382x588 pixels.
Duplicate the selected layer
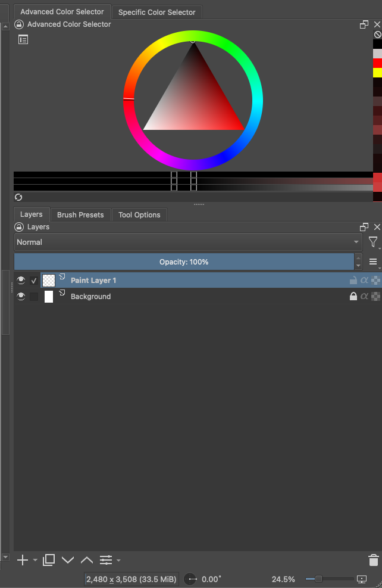pyautogui.click(x=49, y=560)
